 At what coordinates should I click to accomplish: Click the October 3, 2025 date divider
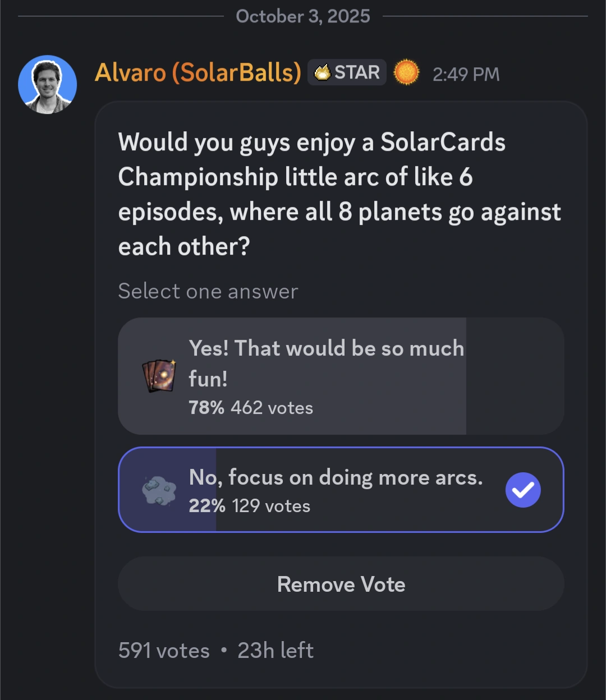pyautogui.click(x=303, y=16)
